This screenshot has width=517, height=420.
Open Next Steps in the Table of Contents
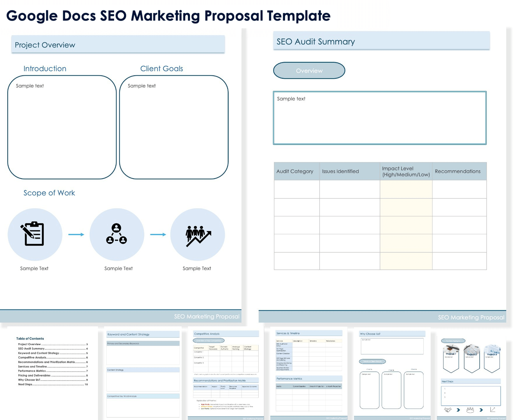(x=53, y=384)
